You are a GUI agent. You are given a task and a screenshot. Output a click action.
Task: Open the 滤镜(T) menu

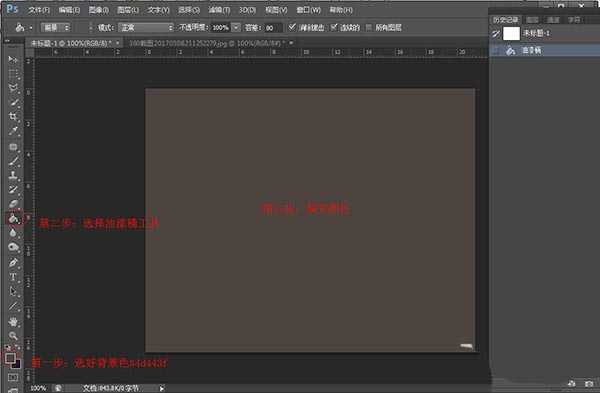click(219, 10)
